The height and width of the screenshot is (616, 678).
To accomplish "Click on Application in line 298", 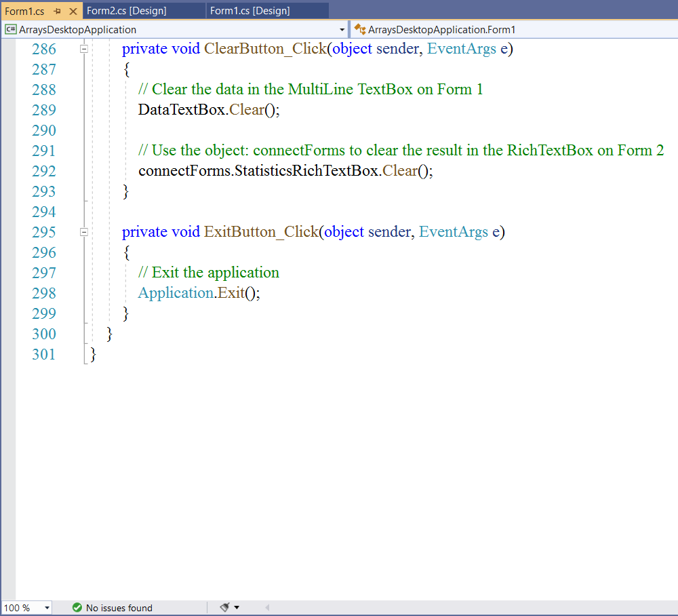I will coord(176,293).
